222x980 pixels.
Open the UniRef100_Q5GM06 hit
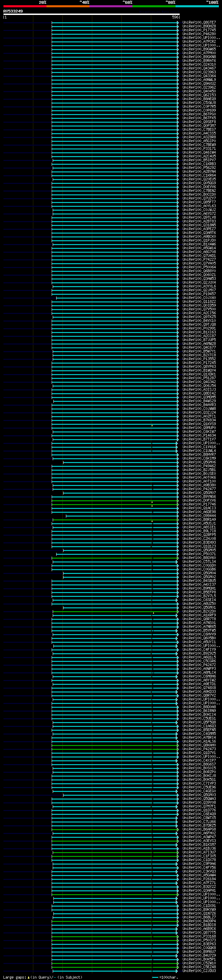click(x=199, y=462)
